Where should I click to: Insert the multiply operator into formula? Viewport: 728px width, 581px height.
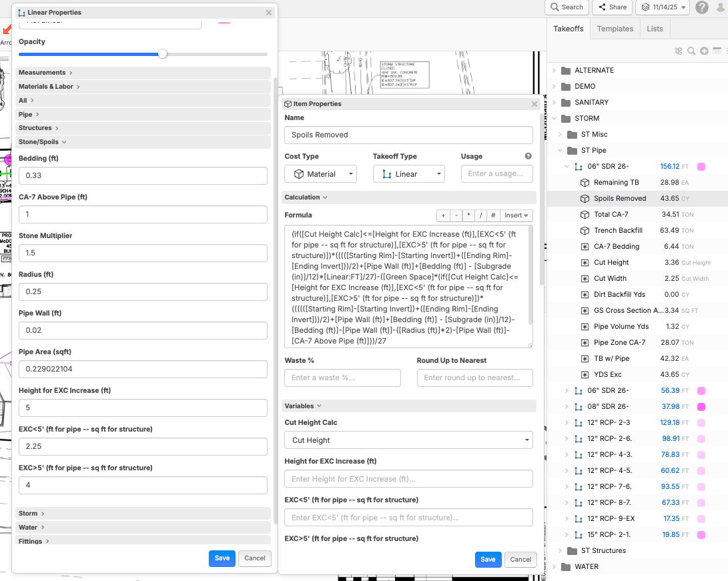point(468,215)
